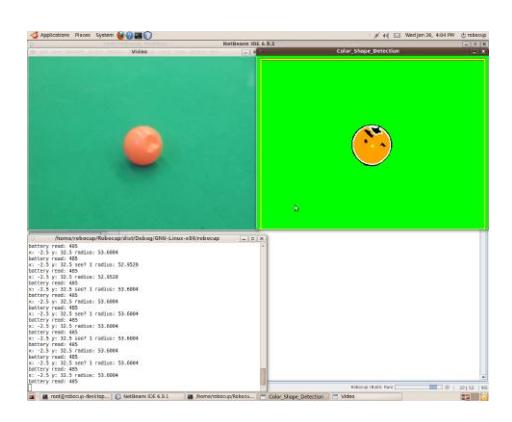
Task: Switch to root@robocup-desktop taskbar item
Action: coord(75,397)
